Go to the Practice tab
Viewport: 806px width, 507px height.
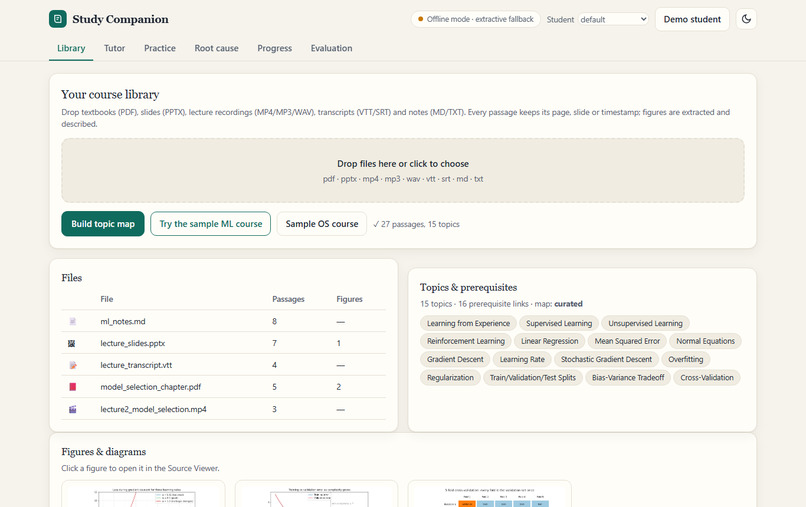[x=160, y=48]
